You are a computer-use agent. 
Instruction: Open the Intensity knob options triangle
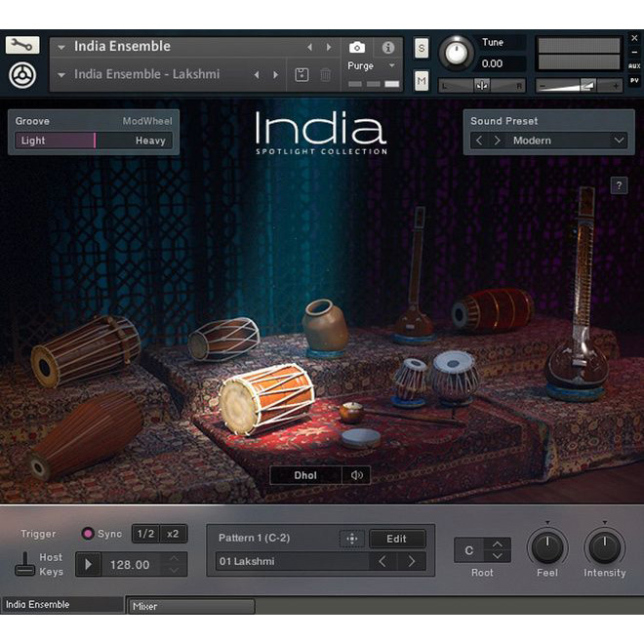605,523
